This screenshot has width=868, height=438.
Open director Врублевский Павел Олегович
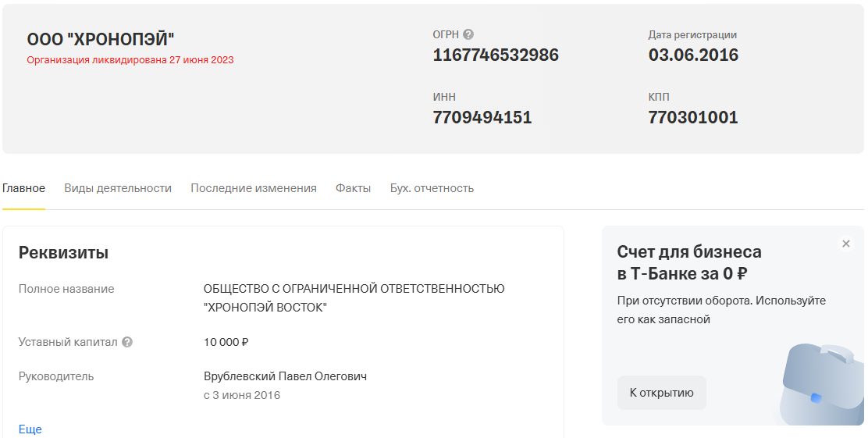point(285,376)
